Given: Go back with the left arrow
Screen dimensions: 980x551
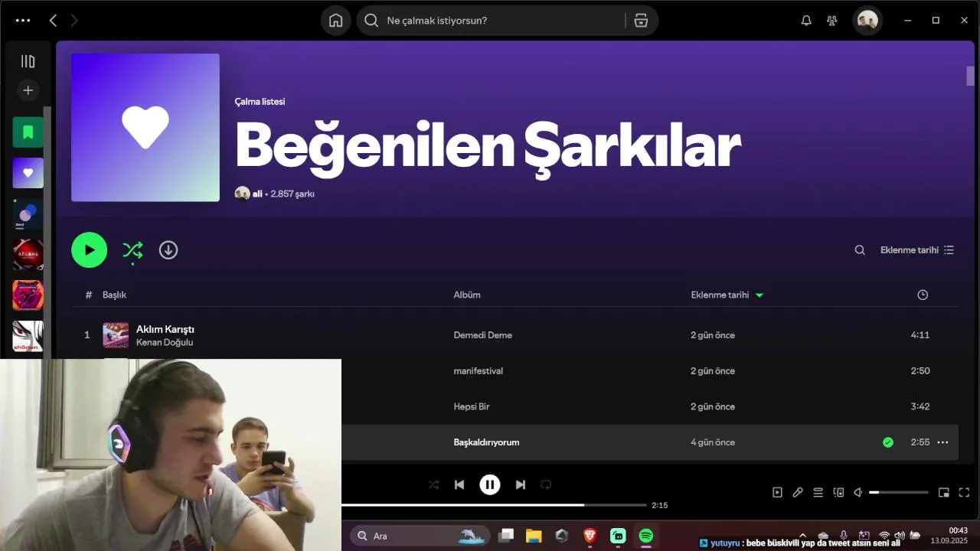Looking at the screenshot, I should (x=53, y=21).
